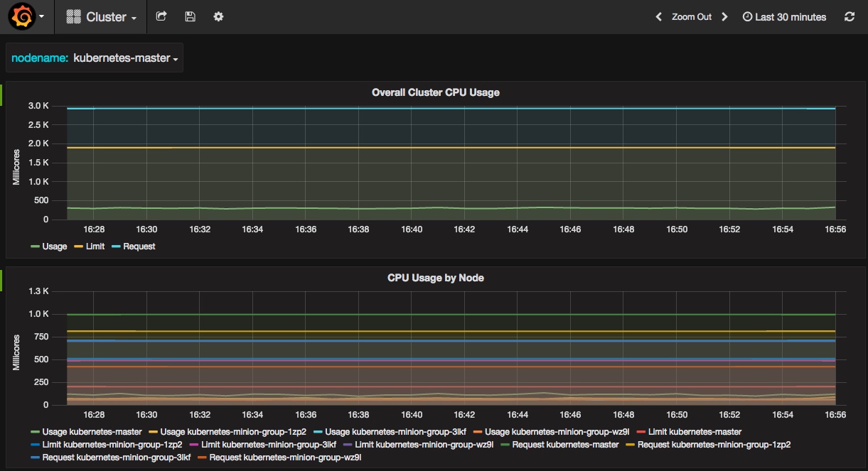Viewport: 868px width, 471px height.
Task: Shift time range forward with right arrow
Action: click(724, 17)
